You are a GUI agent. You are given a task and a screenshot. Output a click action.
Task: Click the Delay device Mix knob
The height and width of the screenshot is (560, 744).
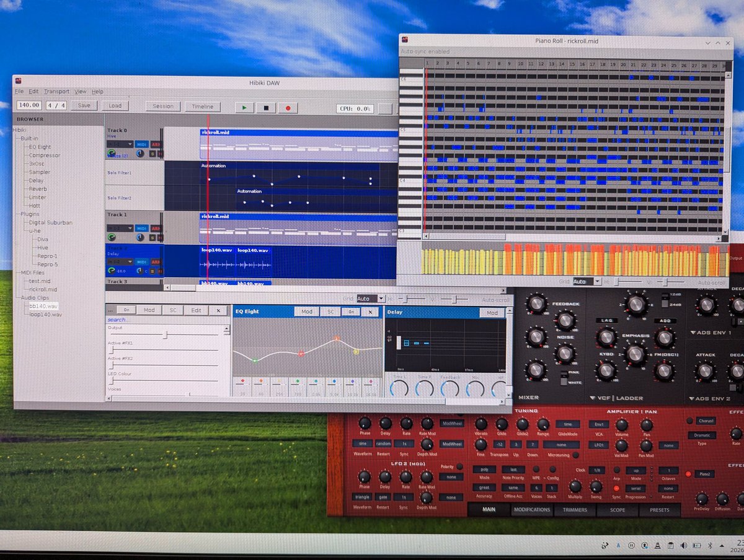point(475,388)
